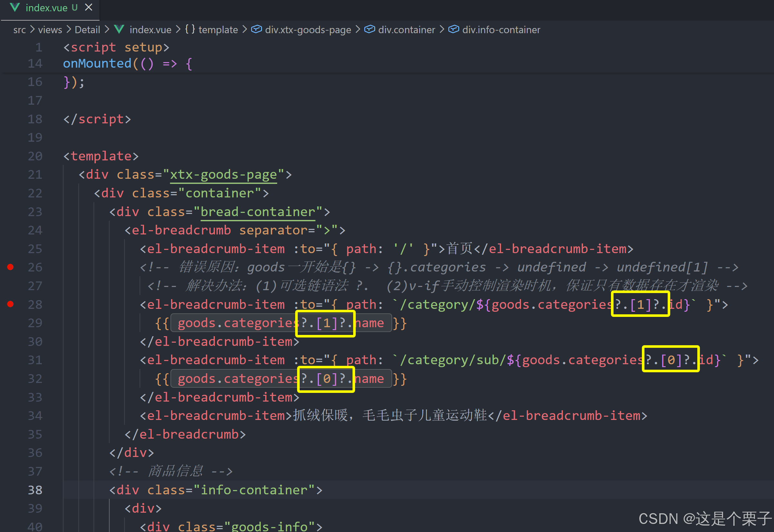Viewport: 774px width, 532px height.
Task: Click the xtx-goods-page class name link
Action: coord(223,175)
